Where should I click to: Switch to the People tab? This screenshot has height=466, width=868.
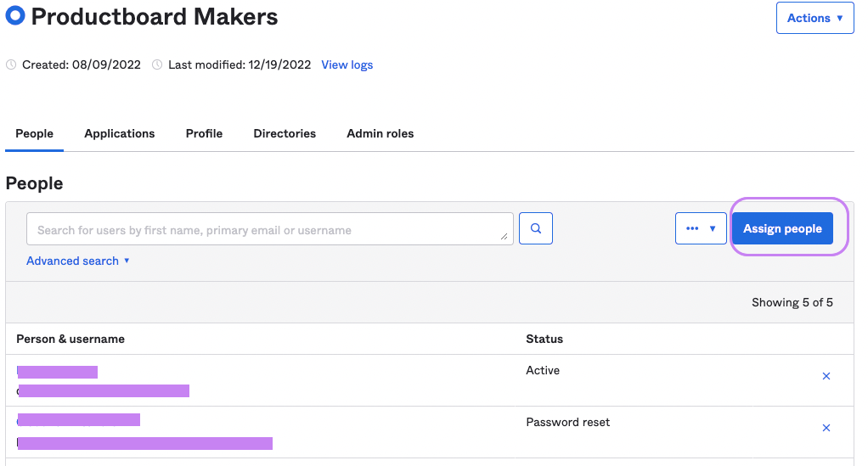coord(34,133)
